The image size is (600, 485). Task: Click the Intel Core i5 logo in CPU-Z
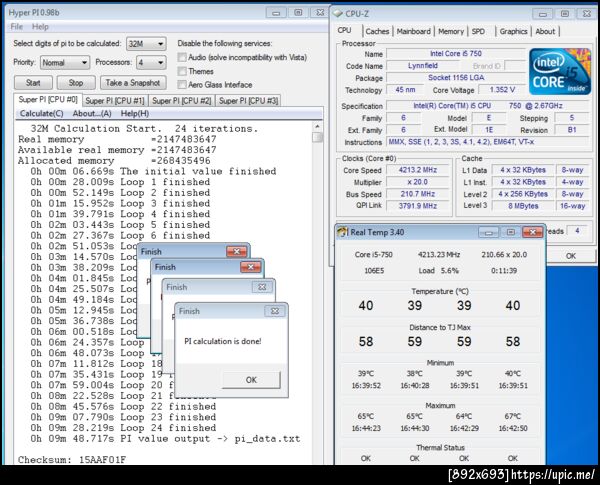coord(560,72)
